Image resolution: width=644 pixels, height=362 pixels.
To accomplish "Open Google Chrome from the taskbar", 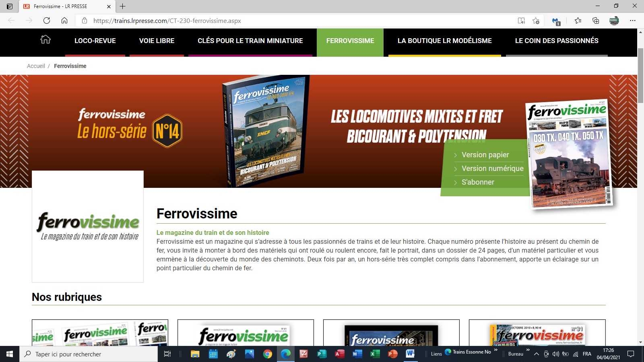I will [x=268, y=354].
